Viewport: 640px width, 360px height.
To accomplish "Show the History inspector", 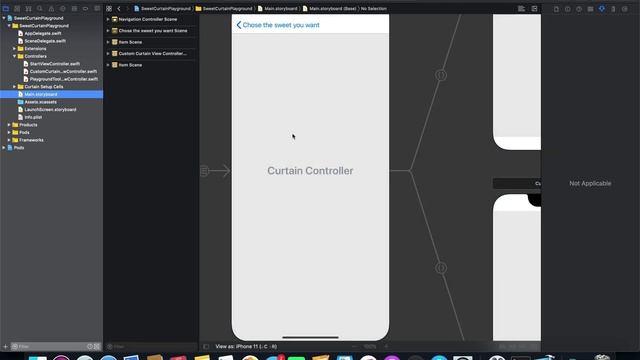I will click(x=567, y=9).
